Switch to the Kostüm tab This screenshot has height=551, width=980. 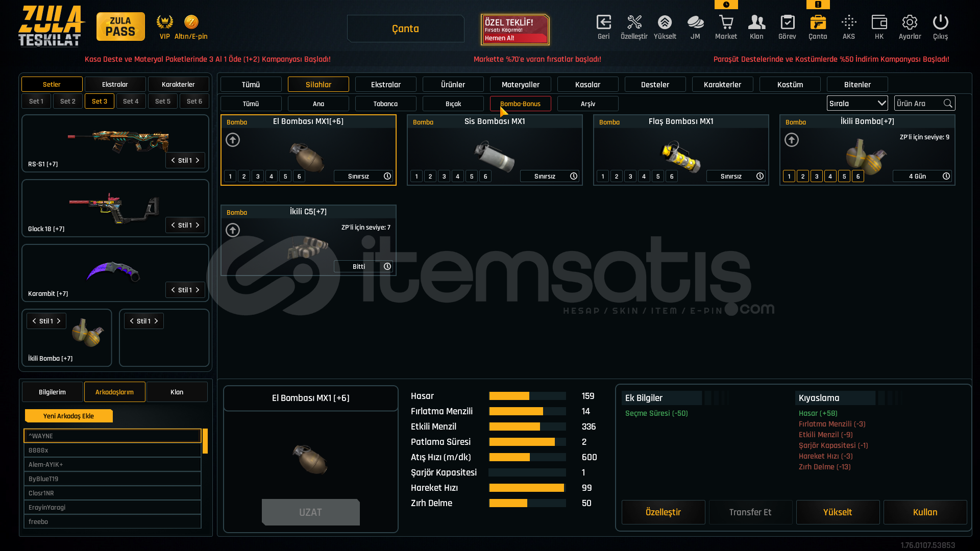pyautogui.click(x=790, y=84)
